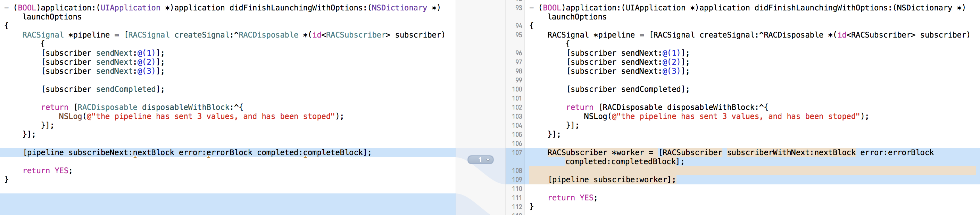Click line number 103 in the gutter

[x=517, y=116]
